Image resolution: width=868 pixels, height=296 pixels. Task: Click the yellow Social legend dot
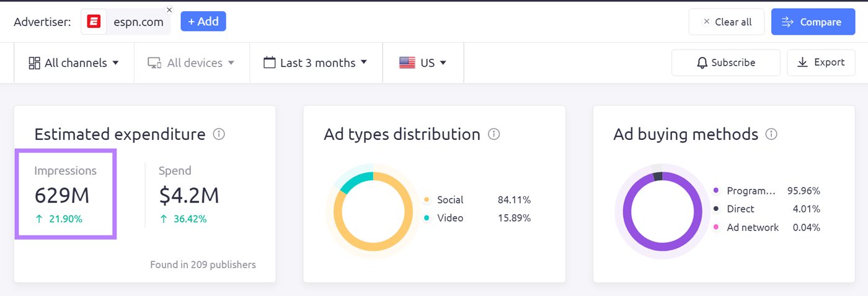coord(427,200)
